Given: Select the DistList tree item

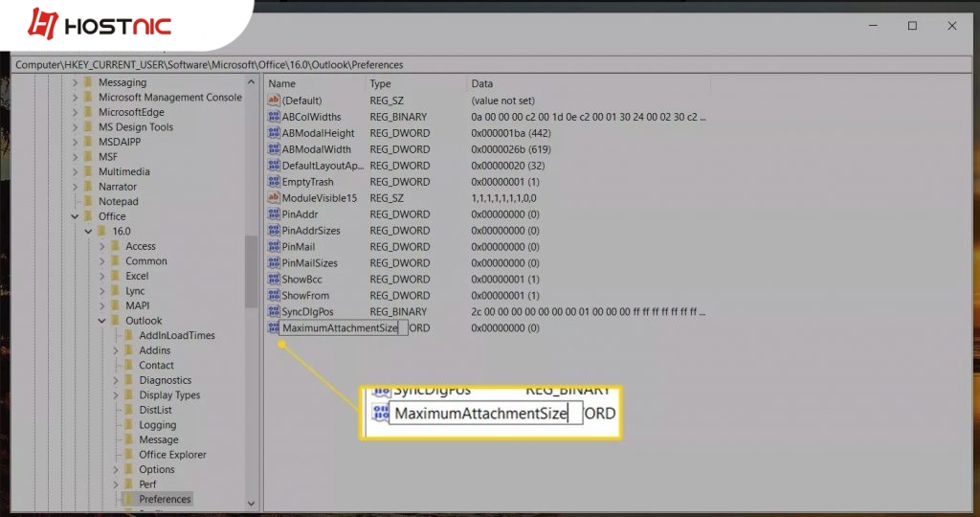Looking at the screenshot, I should [155, 410].
